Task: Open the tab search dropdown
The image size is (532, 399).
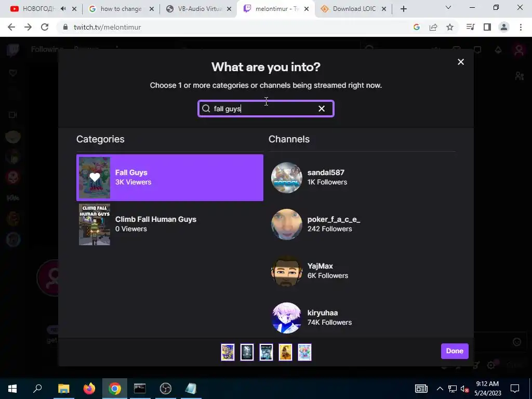Action: tap(448, 7)
